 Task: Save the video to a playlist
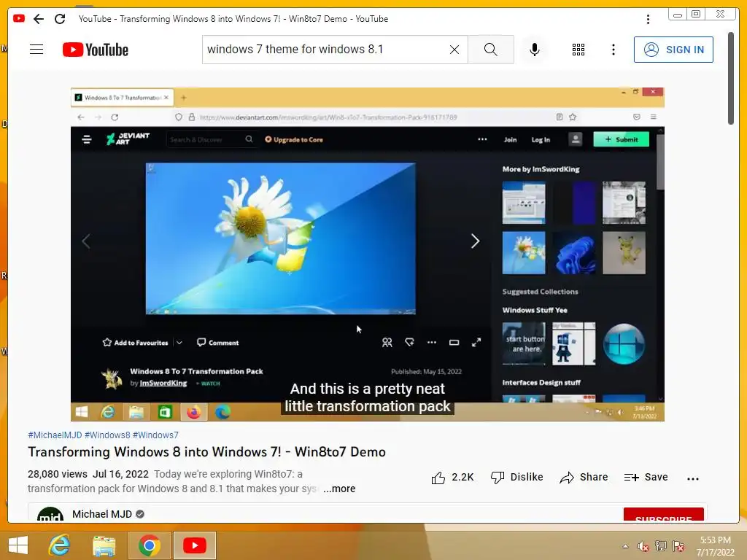point(646,477)
